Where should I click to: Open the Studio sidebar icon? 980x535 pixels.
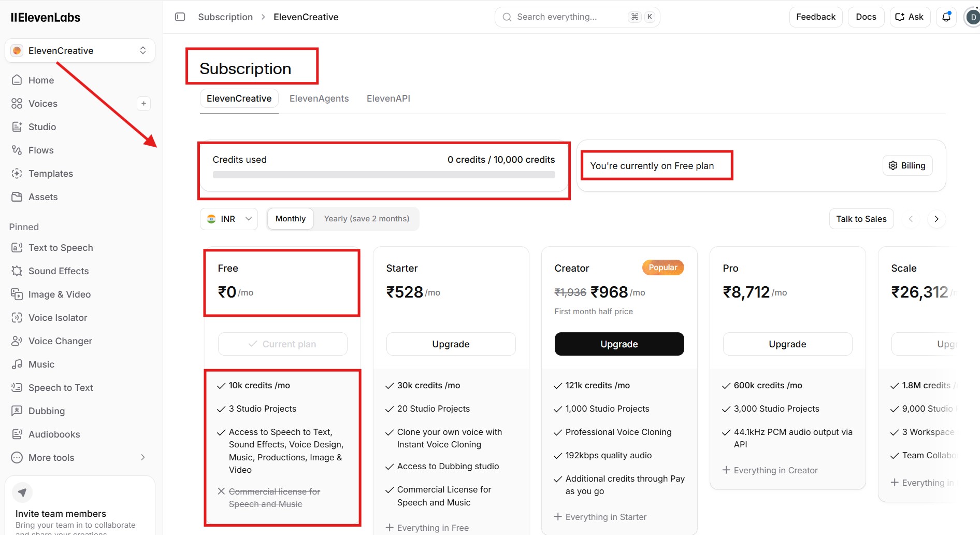17,126
